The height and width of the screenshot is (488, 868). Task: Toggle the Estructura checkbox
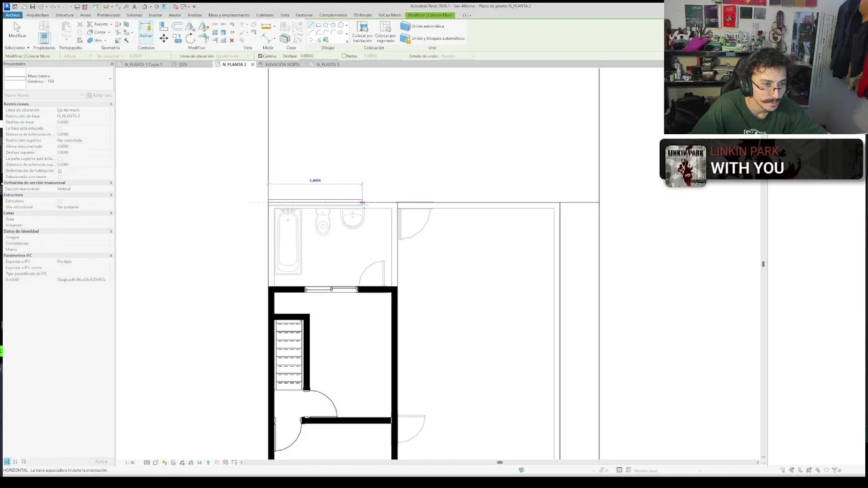pyautogui.click(x=60, y=201)
